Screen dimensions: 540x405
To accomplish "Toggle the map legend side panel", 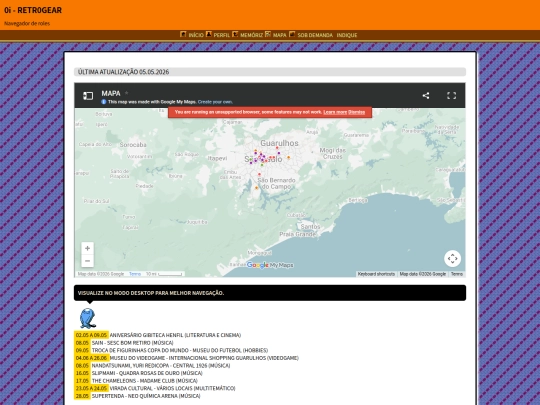I will pyautogui.click(x=88, y=96).
